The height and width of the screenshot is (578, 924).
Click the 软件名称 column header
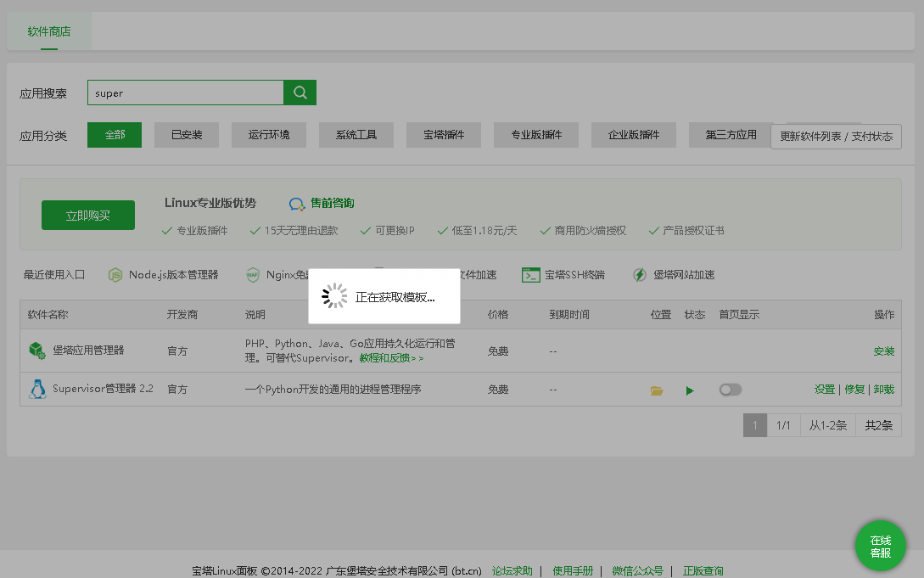pos(48,315)
